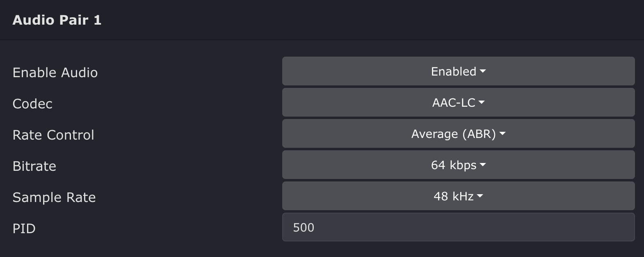Click the Bitrate label text
Image resolution: width=644 pixels, height=257 pixels.
click(34, 166)
